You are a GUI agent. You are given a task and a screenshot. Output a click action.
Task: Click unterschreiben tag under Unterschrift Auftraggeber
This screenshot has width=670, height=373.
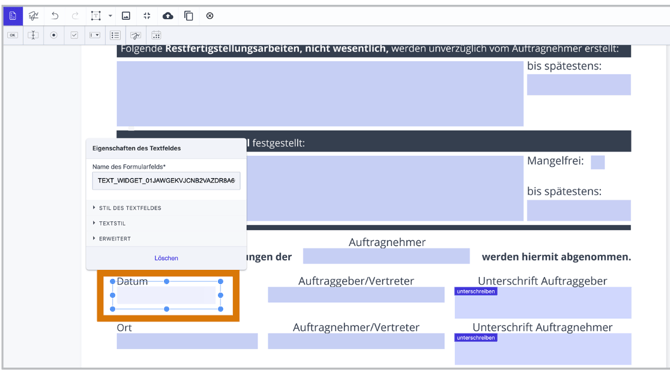tap(476, 291)
